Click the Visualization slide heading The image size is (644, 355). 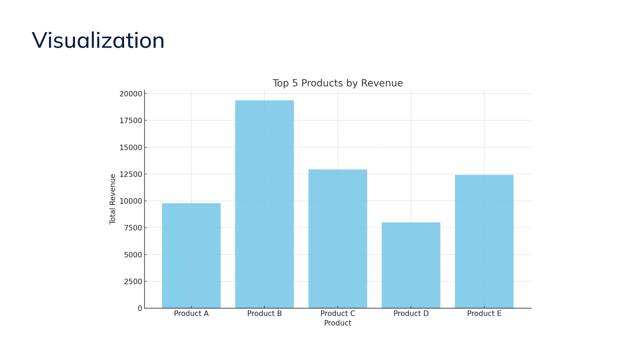(x=98, y=41)
